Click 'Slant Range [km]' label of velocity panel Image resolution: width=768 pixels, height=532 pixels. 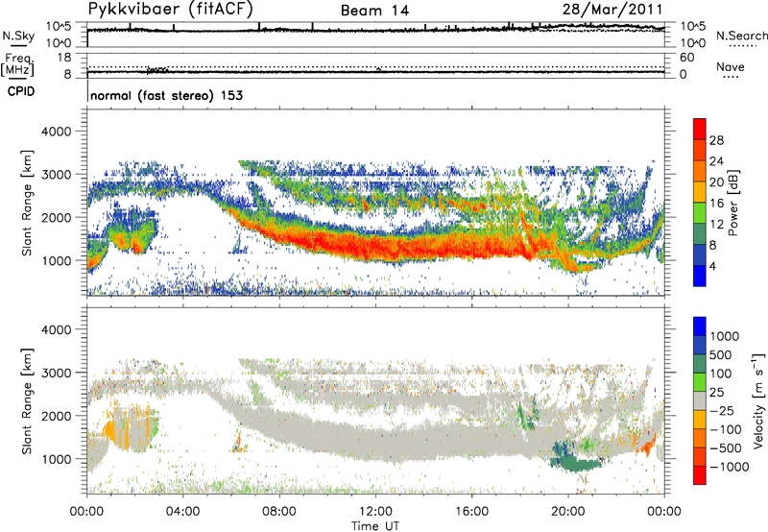point(27,400)
